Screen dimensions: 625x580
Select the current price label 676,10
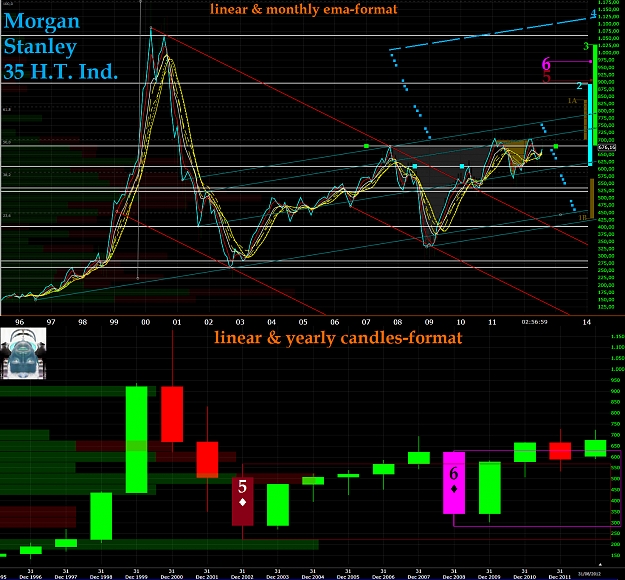coord(607,147)
